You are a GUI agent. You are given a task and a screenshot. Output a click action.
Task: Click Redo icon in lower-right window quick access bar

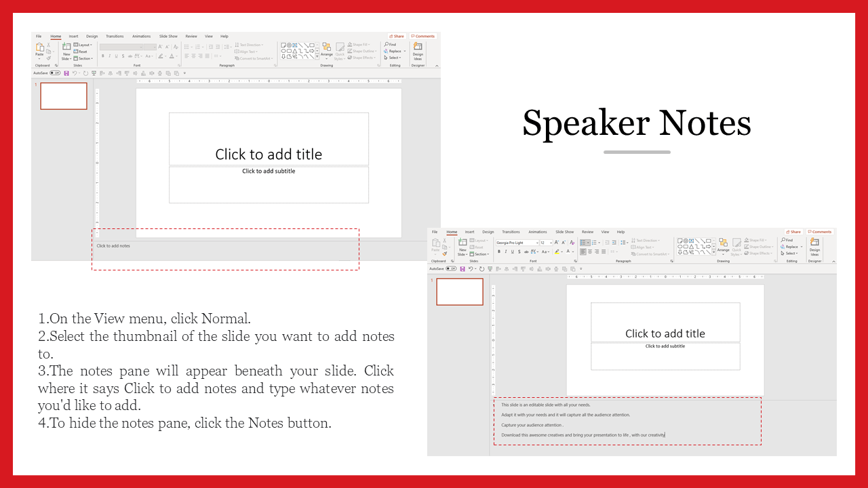(x=481, y=269)
